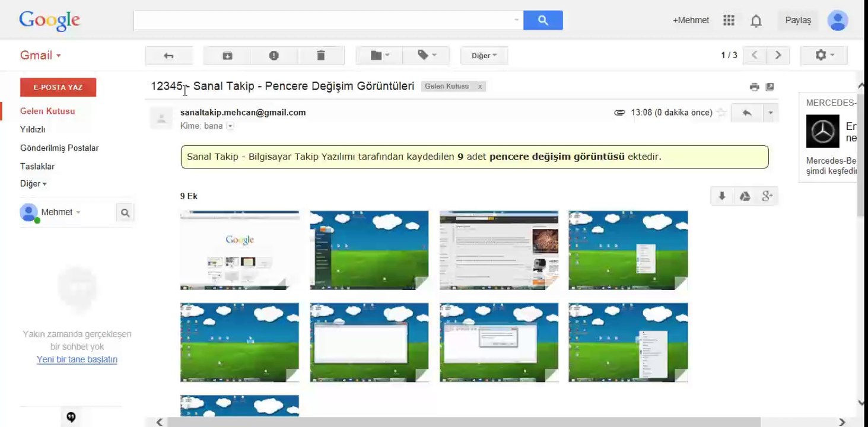
Task: Open the Google apps grid
Action: pyautogui.click(x=729, y=20)
